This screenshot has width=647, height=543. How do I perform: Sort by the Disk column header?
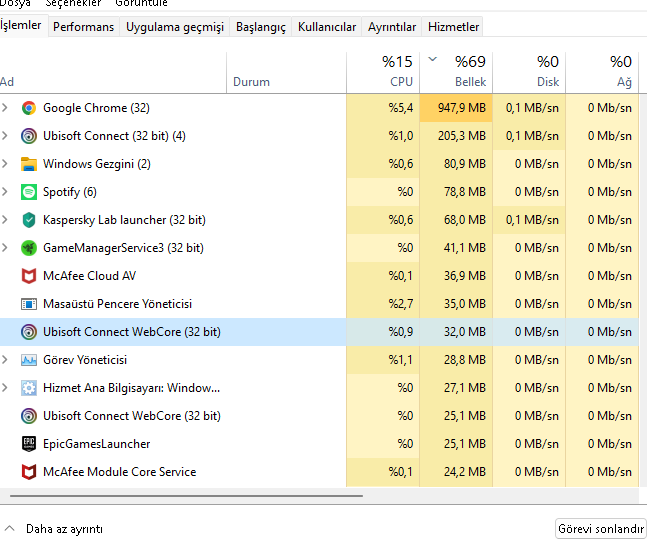point(529,73)
